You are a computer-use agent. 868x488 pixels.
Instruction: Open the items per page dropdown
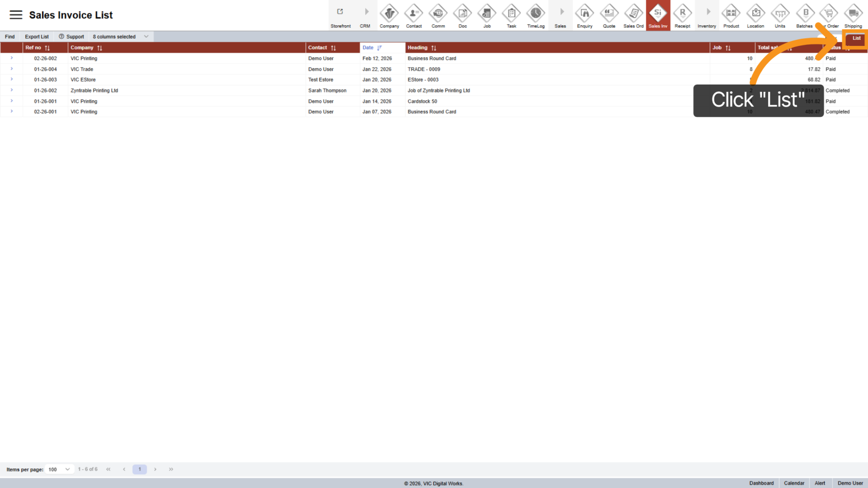coord(59,469)
